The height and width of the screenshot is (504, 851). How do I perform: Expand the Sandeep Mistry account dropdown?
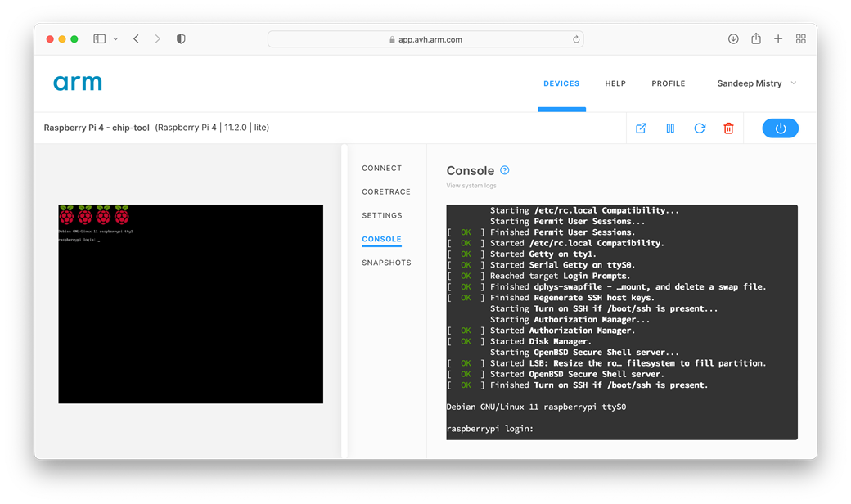[x=757, y=83]
